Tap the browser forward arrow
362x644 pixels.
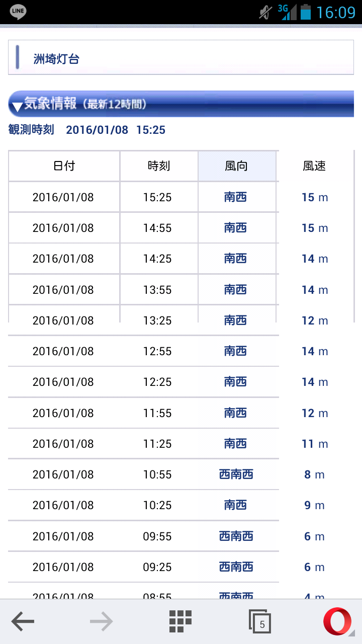coord(101,622)
